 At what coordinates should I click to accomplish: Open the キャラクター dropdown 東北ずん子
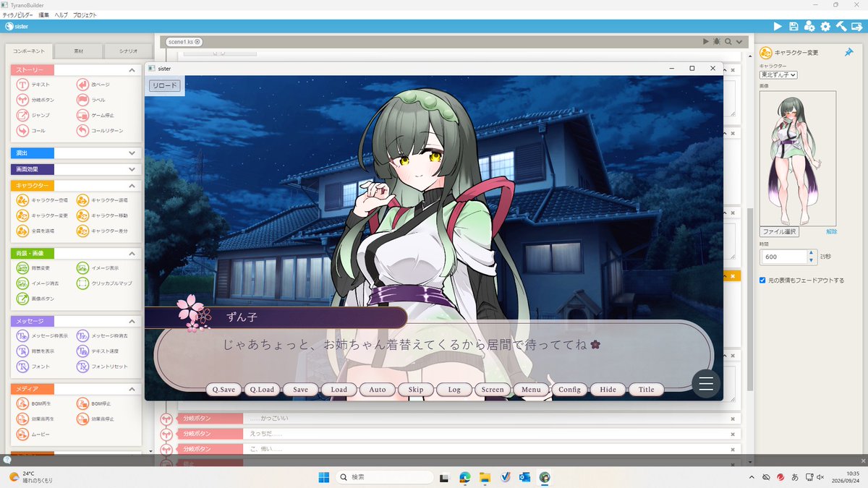pos(778,74)
